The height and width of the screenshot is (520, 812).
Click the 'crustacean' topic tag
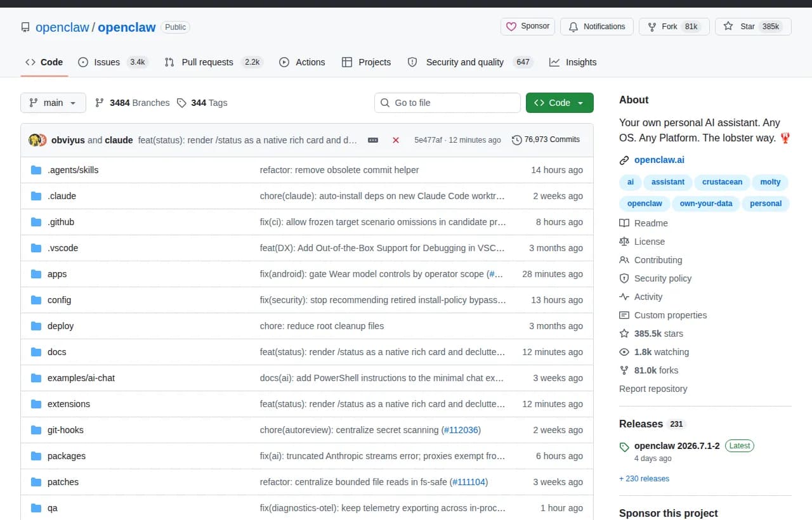click(x=722, y=182)
